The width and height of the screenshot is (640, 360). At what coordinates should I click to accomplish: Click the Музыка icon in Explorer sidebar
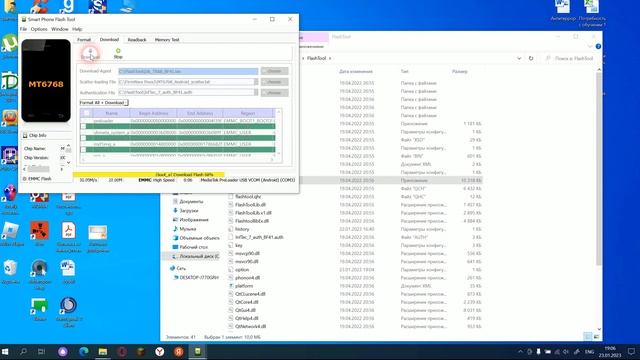click(175, 229)
